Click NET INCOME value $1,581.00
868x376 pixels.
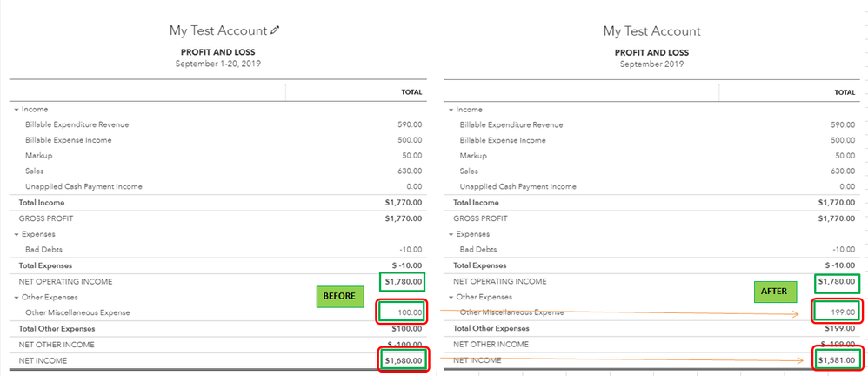click(837, 361)
